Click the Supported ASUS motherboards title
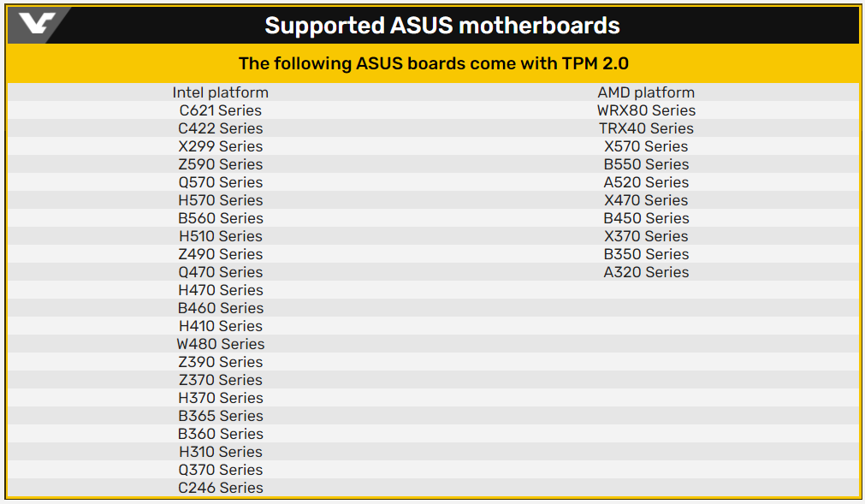 point(441,26)
